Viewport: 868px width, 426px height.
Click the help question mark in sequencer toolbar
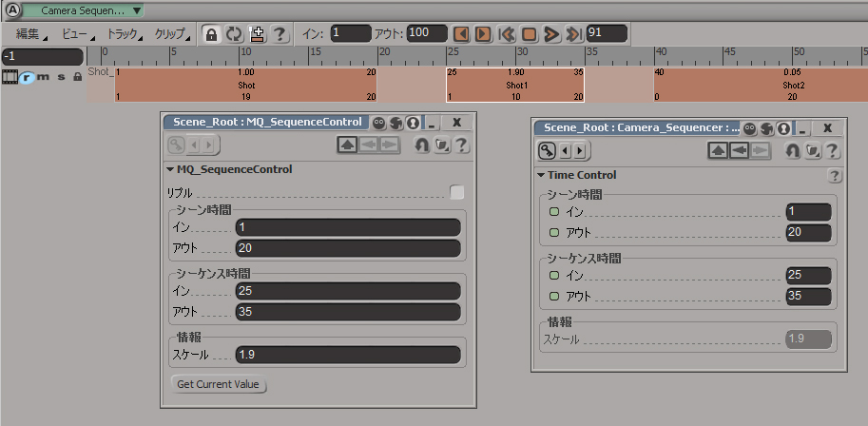pos(280,33)
